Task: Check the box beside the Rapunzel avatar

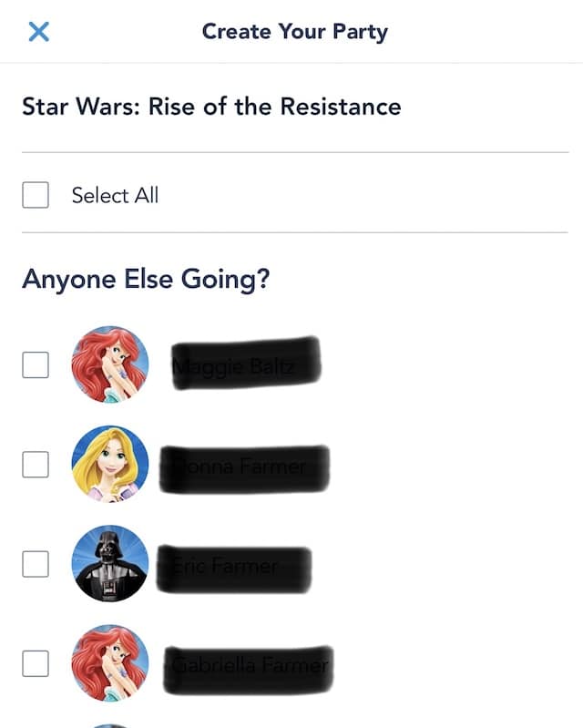Action: (36, 465)
